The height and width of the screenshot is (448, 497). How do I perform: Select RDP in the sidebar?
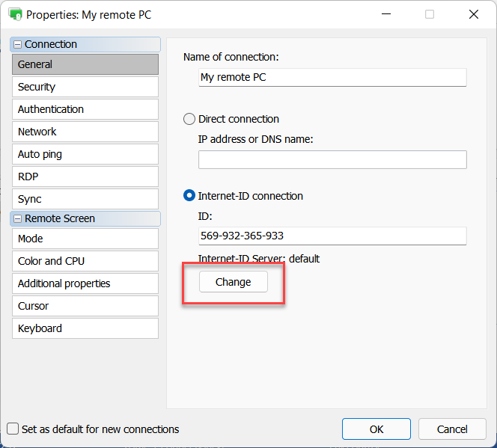tap(85, 177)
